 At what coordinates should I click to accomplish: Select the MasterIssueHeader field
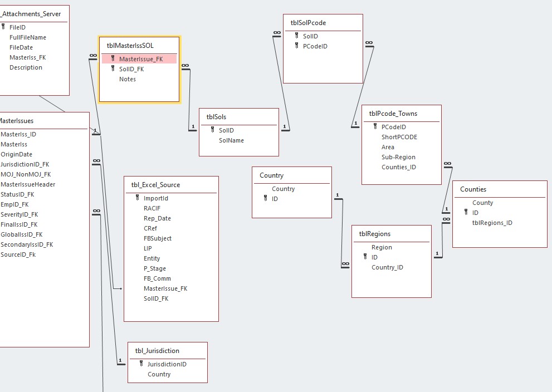pos(28,184)
